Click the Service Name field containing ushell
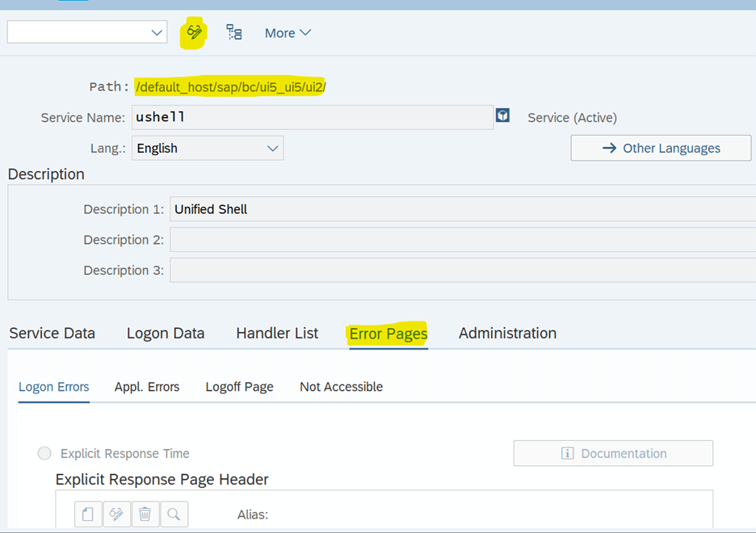The width and height of the screenshot is (756, 533). 313,117
